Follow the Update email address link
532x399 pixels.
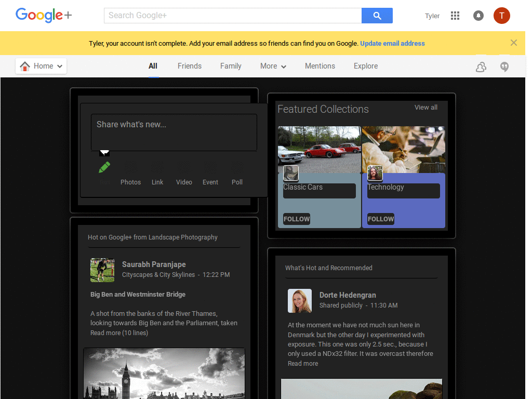pos(392,44)
